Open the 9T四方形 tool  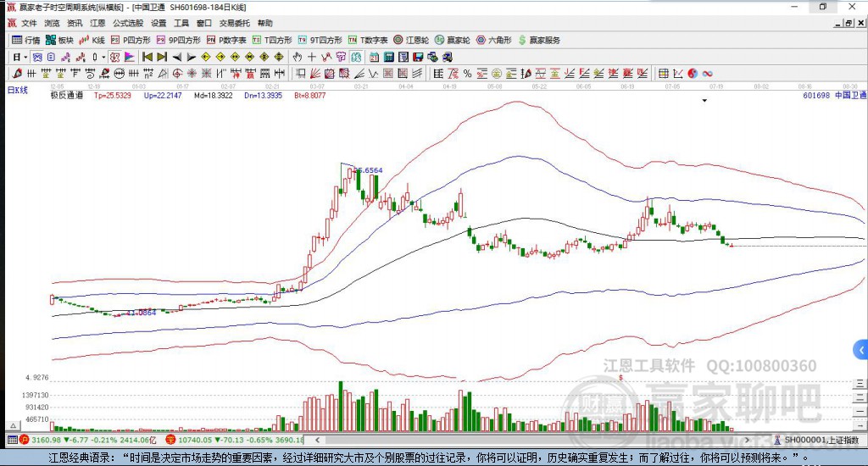click(320, 40)
